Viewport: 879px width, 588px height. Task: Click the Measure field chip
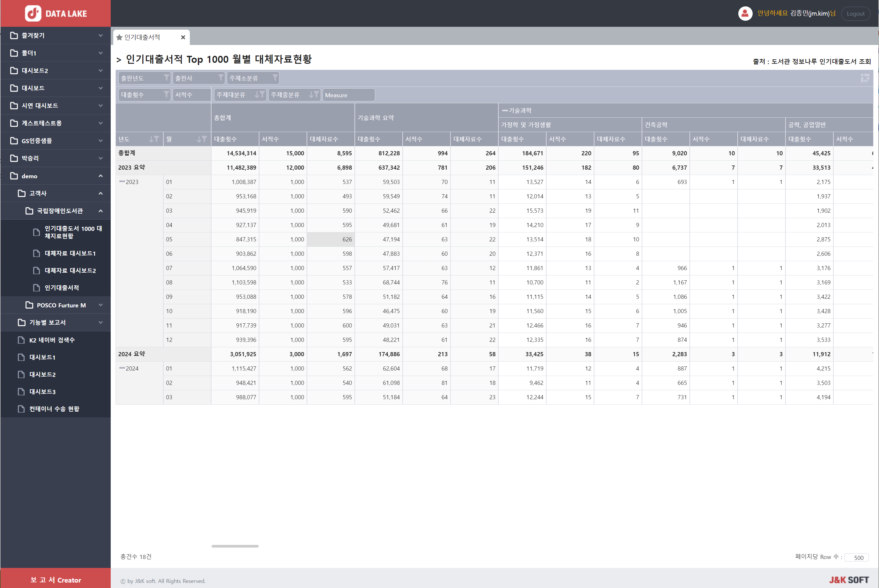(348, 95)
